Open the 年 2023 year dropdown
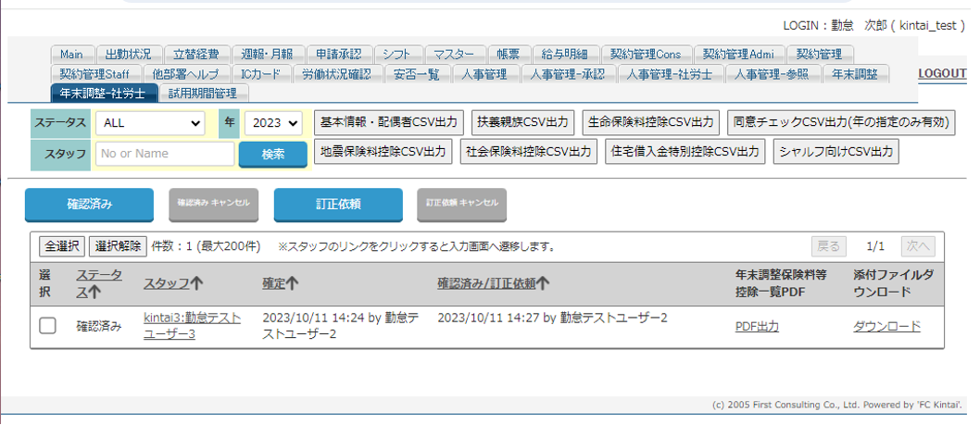Viewport: 980px width, 425px height. coord(273,123)
